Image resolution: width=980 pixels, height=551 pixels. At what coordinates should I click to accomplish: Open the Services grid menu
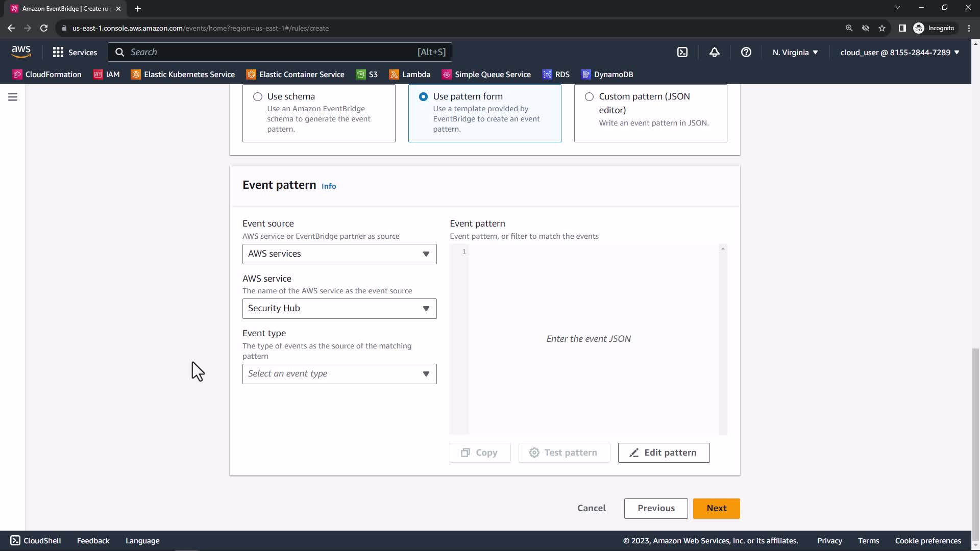tap(75, 52)
